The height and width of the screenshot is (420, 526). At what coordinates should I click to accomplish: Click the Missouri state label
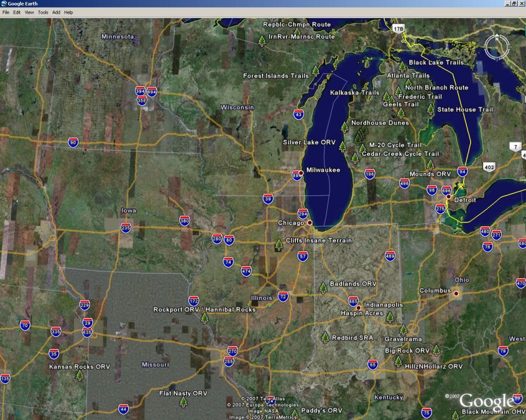pyautogui.click(x=155, y=365)
